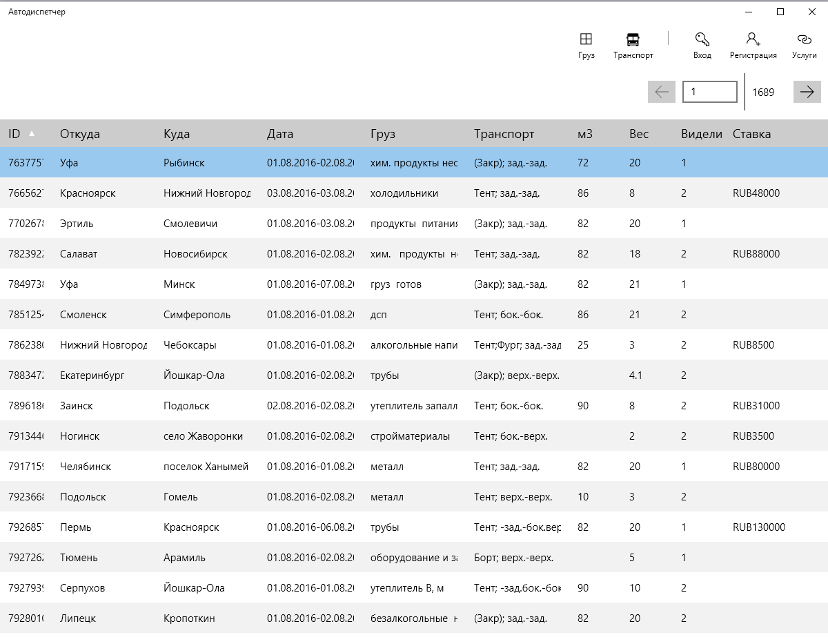Click 'Борт; верх.-верх.' transport cell
Screen dimensions: 828x644
tap(513, 558)
